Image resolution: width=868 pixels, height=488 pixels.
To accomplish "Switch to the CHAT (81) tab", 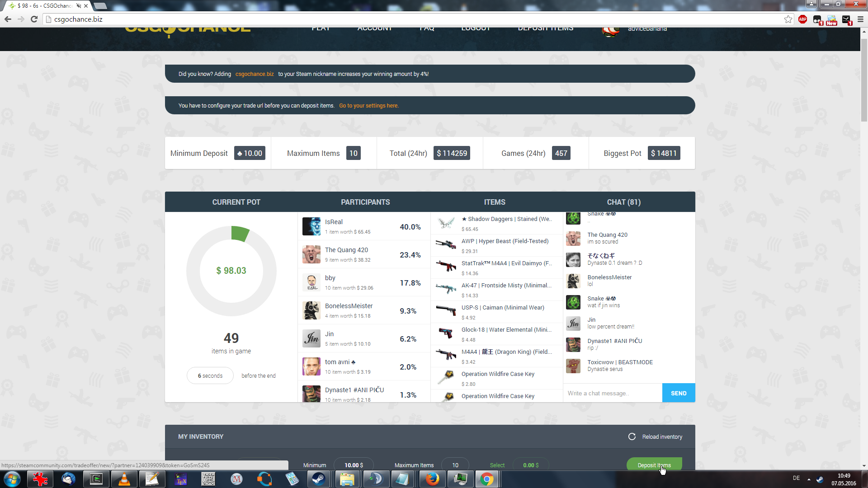I will (x=623, y=202).
